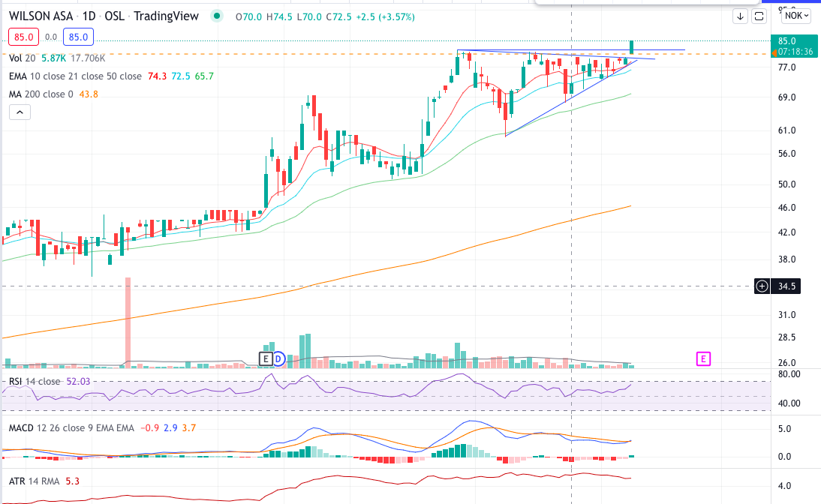The image size is (821, 504).
Task: Click the green 85.0 current price label
Action: tap(787, 41)
